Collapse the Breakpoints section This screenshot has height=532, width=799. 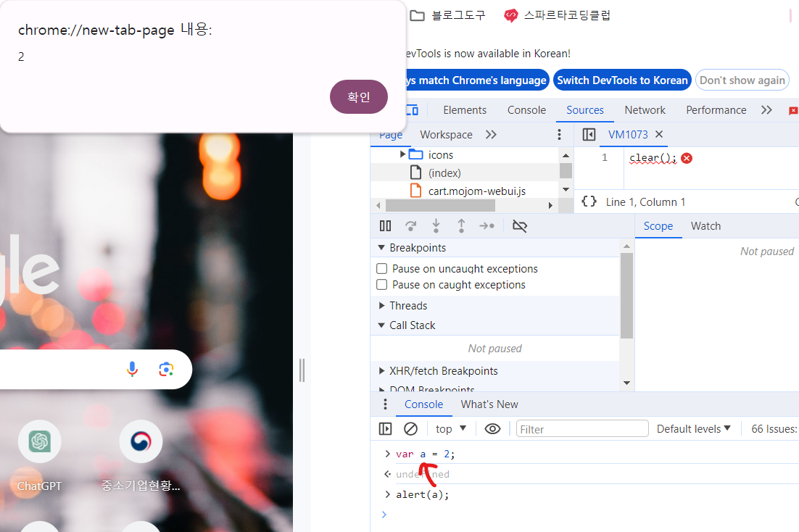(x=381, y=247)
